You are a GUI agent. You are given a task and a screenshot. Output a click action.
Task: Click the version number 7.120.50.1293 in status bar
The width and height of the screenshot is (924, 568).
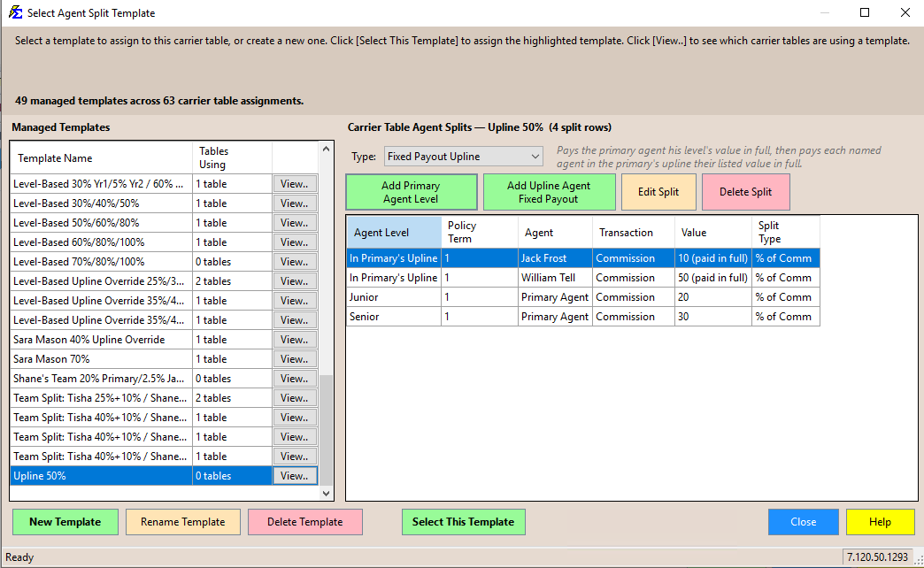click(x=877, y=556)
